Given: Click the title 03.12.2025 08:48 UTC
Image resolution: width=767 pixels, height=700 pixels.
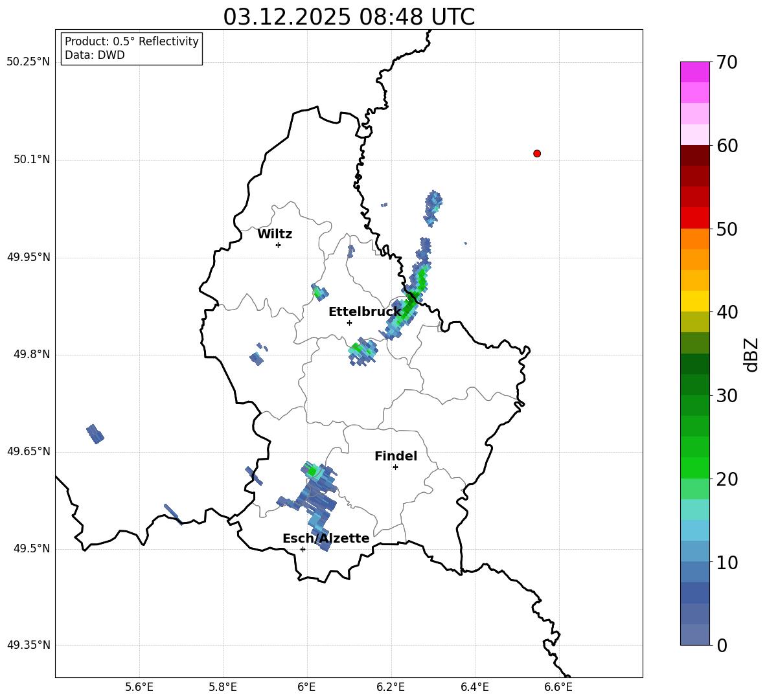Looking at the screenshot, I should tap(349, 17).
